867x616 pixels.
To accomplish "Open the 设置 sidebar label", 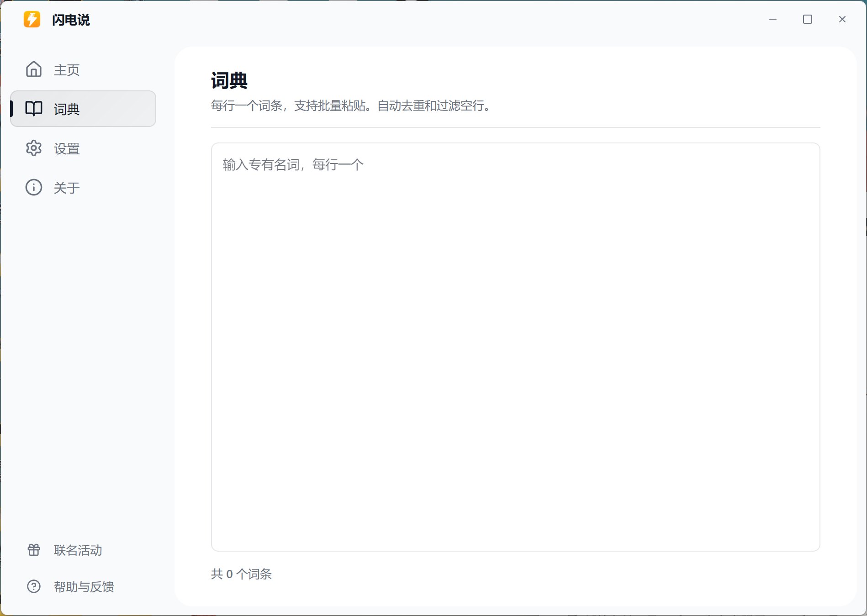I will 67,149.
